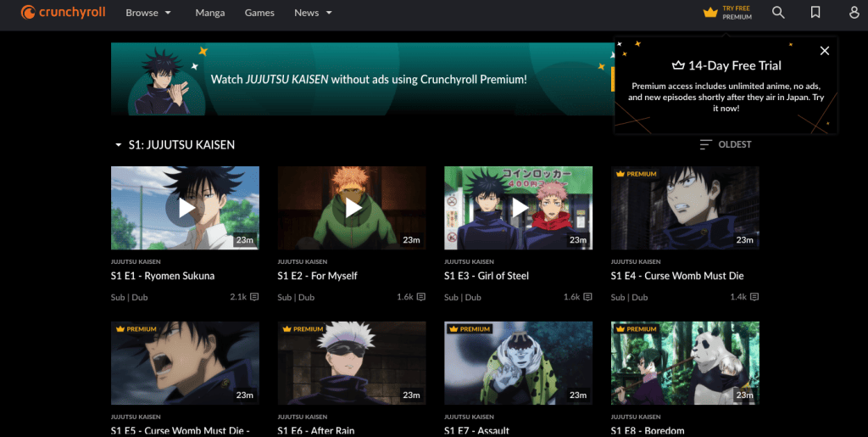868x437 pixels.
Task: Click the Premium crown badge on episode 8
Action: pyautogui.click(x=636, y=329)
